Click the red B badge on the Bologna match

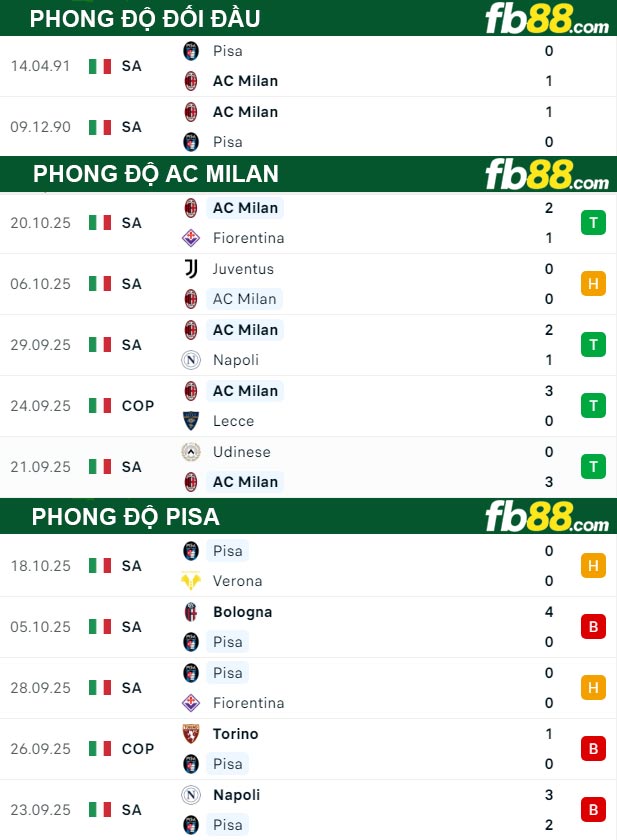coord(593,627)
